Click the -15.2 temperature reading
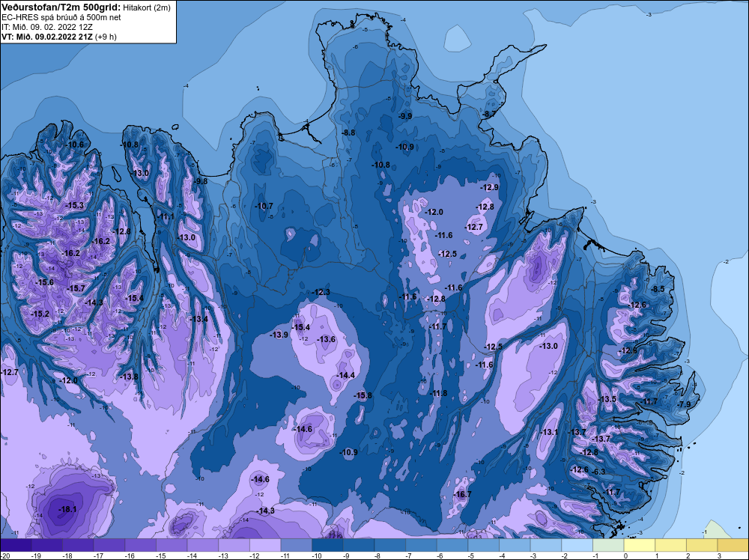Screen dimensions: 749x560 pos(40,314)
